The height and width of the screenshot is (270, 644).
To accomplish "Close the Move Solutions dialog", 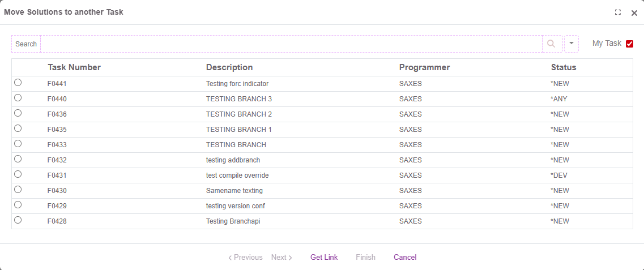I will pyautogui.click(x=634, y=12).
